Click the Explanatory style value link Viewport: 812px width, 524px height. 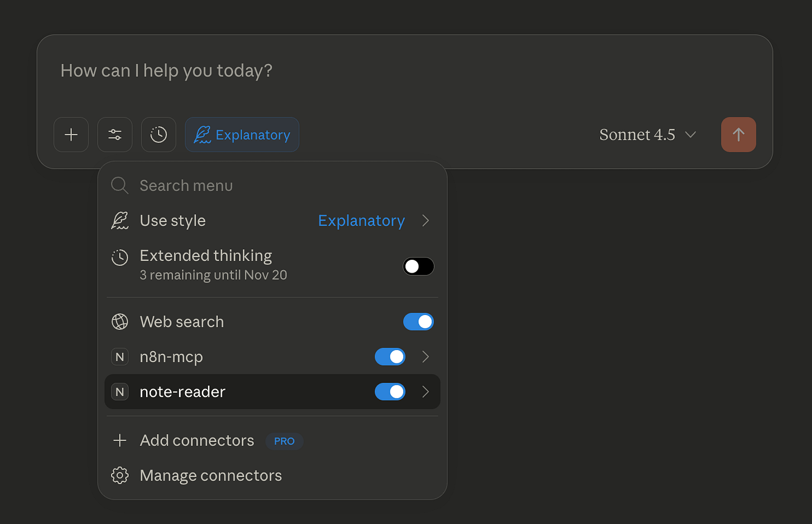361,221
